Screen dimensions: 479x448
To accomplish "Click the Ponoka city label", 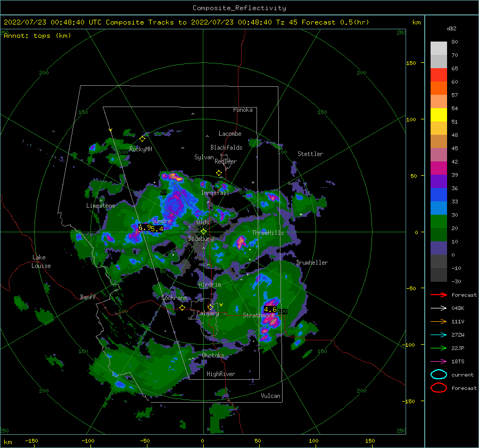I will [x=243, y=110].
